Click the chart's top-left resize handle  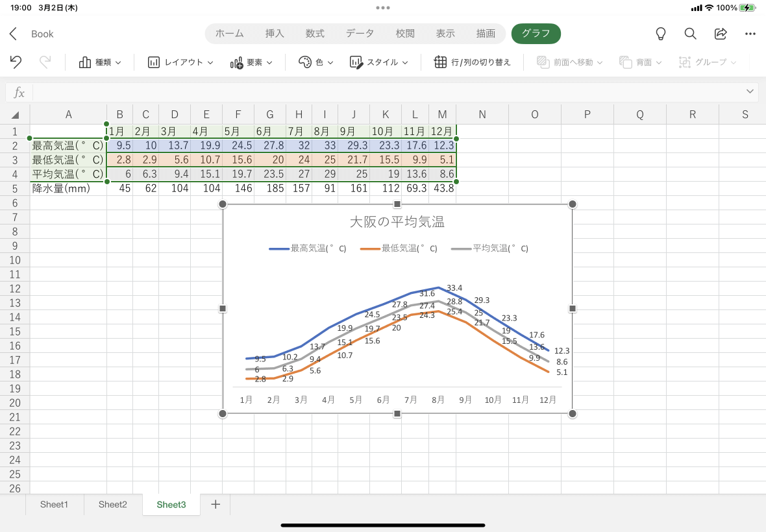click(x=223, y=204)
